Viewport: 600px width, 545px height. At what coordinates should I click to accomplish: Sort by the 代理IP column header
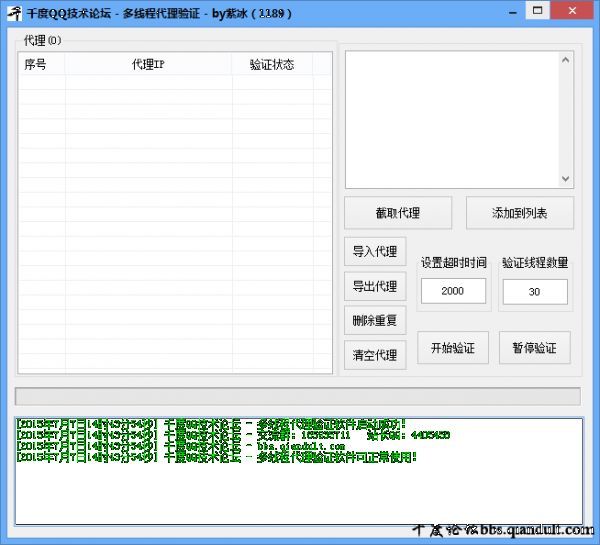tap(148, 64)
